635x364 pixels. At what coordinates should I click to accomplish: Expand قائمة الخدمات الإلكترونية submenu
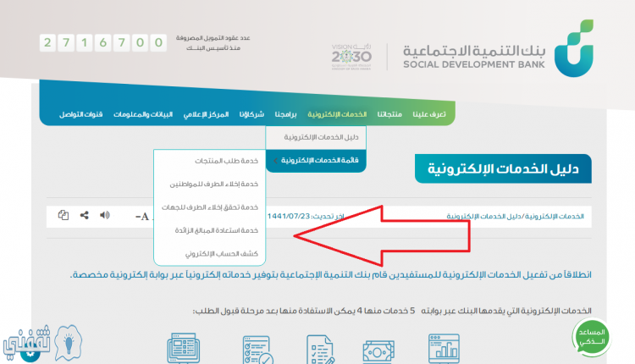pyautogui.click(x=316, y=160)
